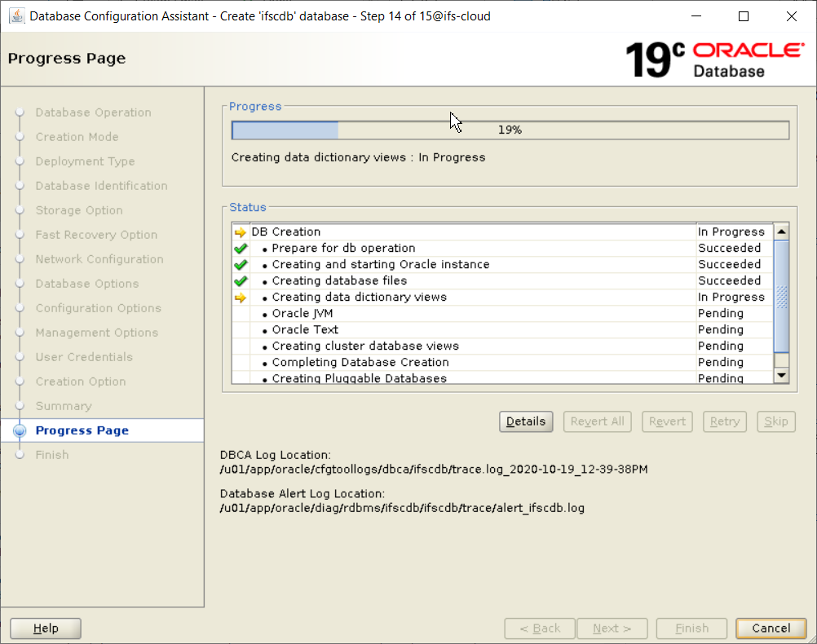Open the Details button
The height and width of the screenshot is (644, 817).
coord(526,421)
